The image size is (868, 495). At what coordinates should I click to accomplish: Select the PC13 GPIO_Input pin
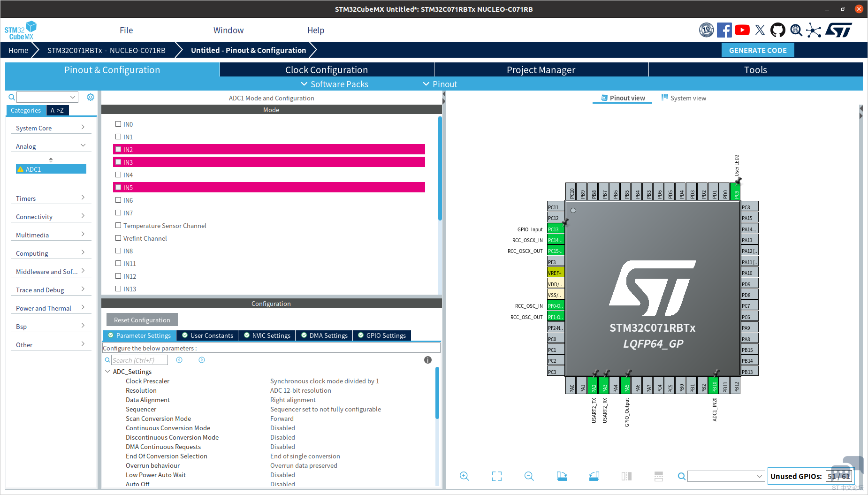pos(556,229)
